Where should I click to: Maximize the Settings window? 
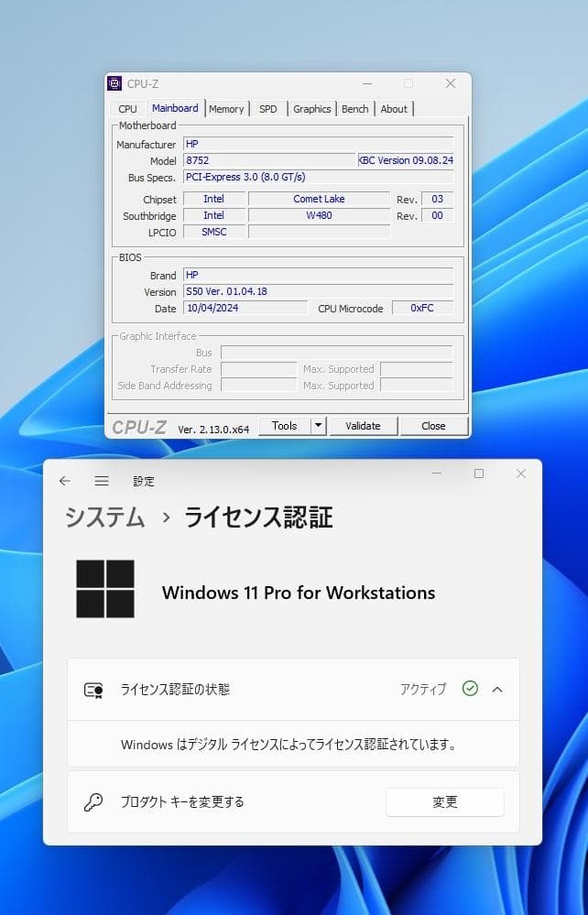tap(478, 474)
